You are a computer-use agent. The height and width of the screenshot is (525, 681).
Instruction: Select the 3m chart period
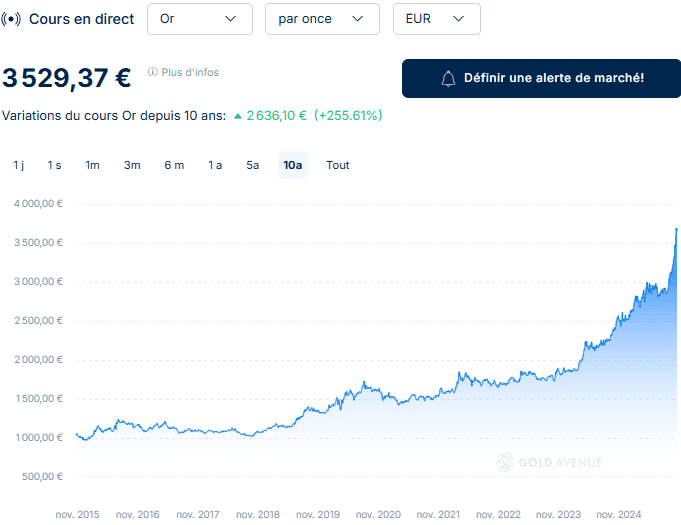tap(132, 165)
